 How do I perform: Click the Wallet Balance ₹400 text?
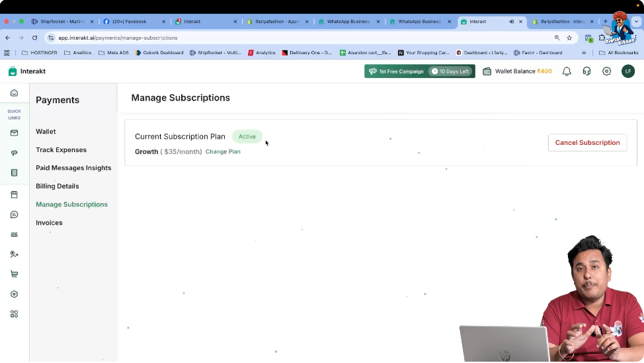tap(523, 71)
